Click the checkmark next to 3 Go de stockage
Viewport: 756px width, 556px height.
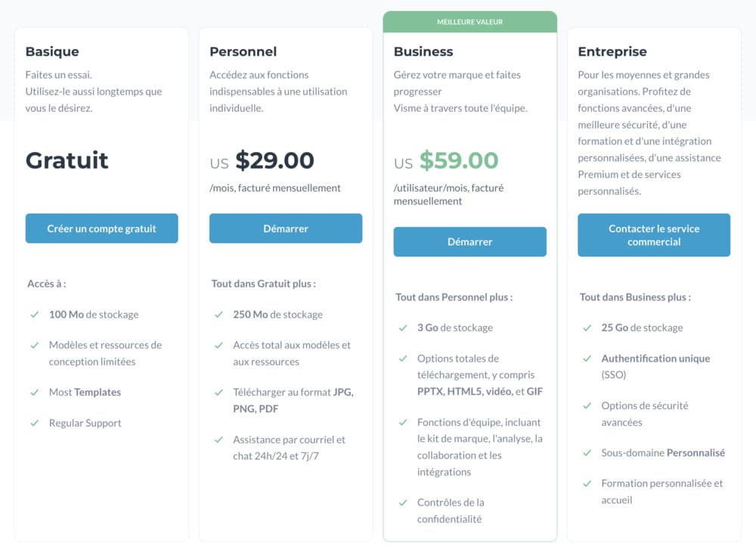point(402,328)
